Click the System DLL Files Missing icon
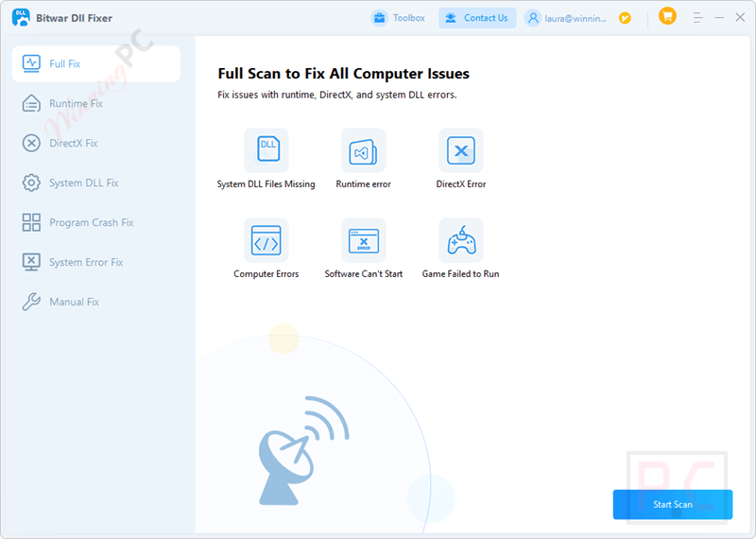756x539 pixels. pyautogui.click(x=266, y=150)
